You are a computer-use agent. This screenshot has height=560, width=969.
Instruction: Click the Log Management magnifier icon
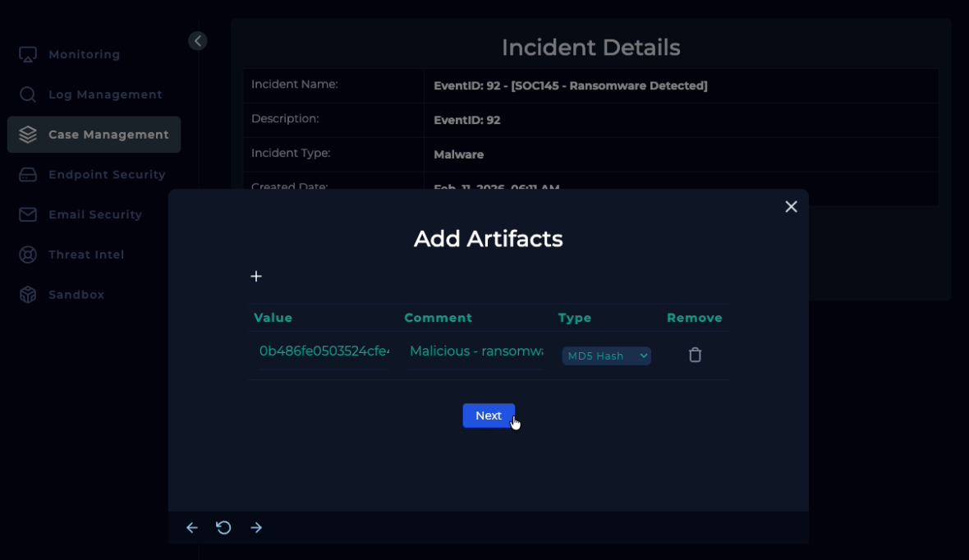(28, 94)
